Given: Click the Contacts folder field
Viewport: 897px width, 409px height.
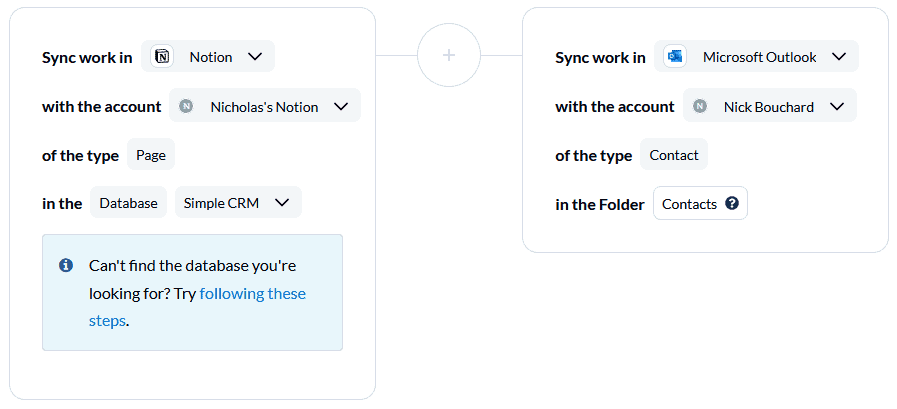Looking at the screenshot, I should pos(700,203).
